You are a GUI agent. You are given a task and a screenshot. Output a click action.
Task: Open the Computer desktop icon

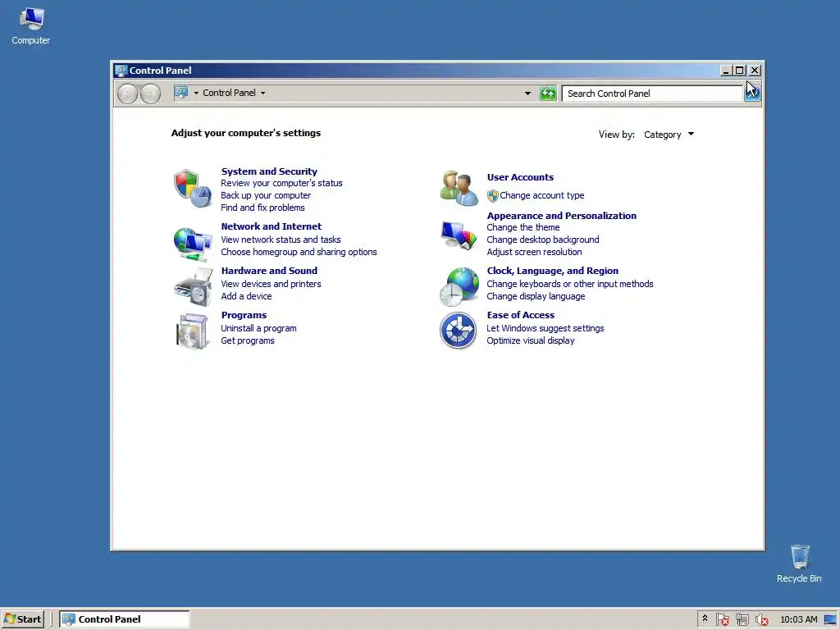31,26
